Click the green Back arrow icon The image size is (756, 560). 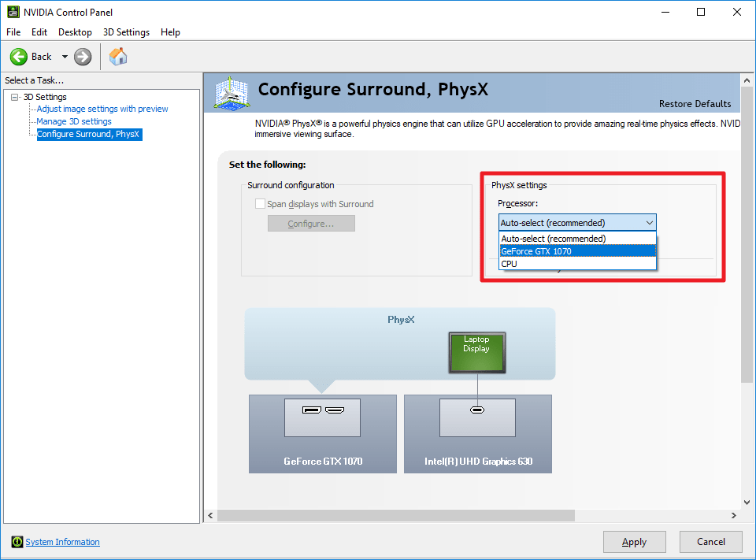(19, 57)
